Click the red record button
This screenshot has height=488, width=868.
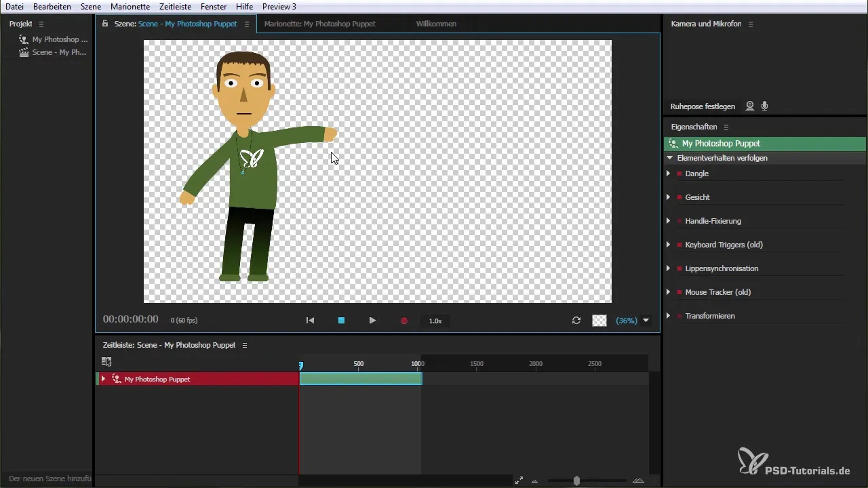tap(404, 321)
